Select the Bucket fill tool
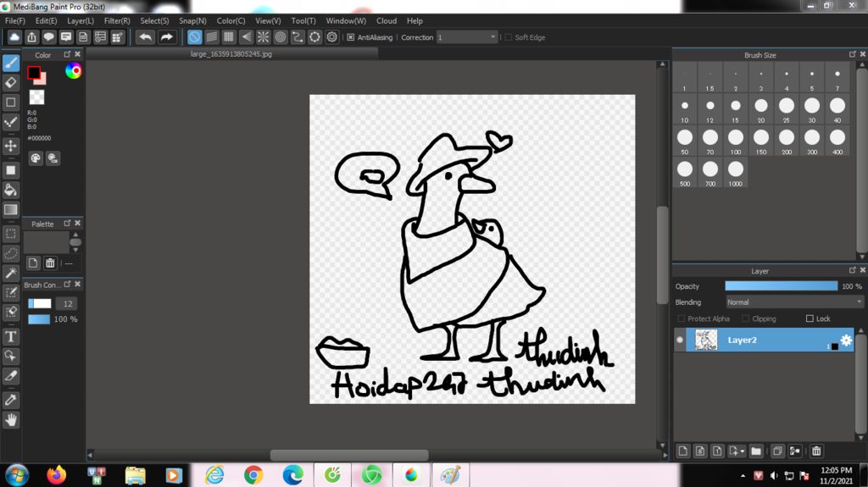Screen dimensions: 868x487 [x=10, y=190]
